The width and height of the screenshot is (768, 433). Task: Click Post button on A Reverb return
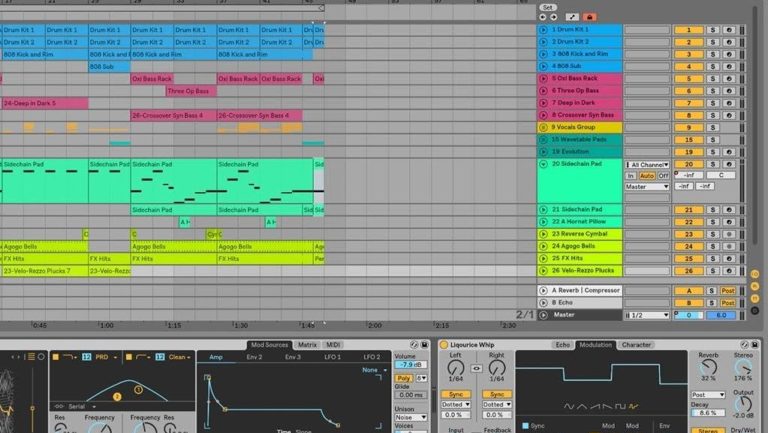click(x=728, y=290)
